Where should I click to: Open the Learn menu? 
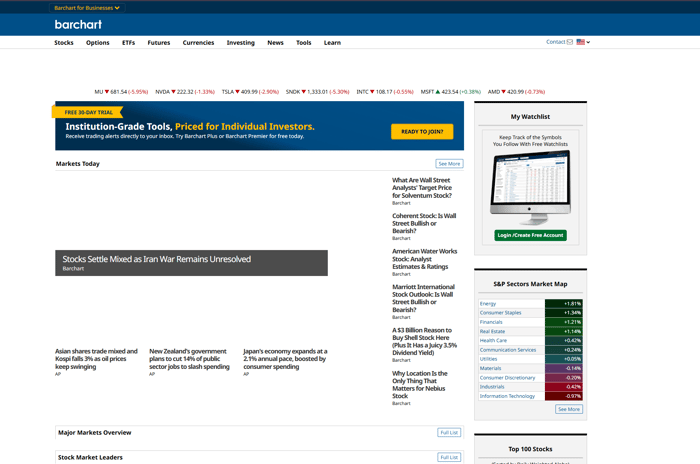tap(332, 42)
